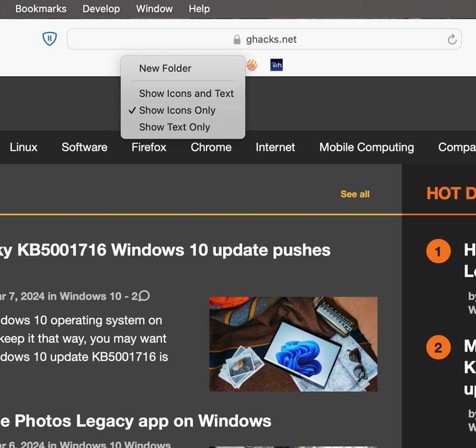
Task: Select Show Text Only option
Action: pyautogui.click(x=174, y=127)
